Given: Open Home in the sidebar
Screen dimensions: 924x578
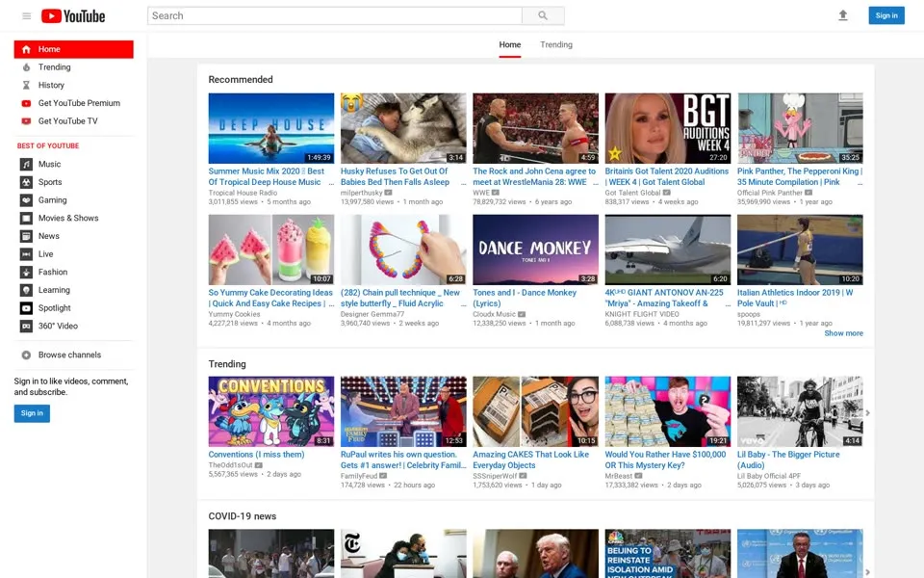Looking at the screenshot, I should [x=74, y=49].
